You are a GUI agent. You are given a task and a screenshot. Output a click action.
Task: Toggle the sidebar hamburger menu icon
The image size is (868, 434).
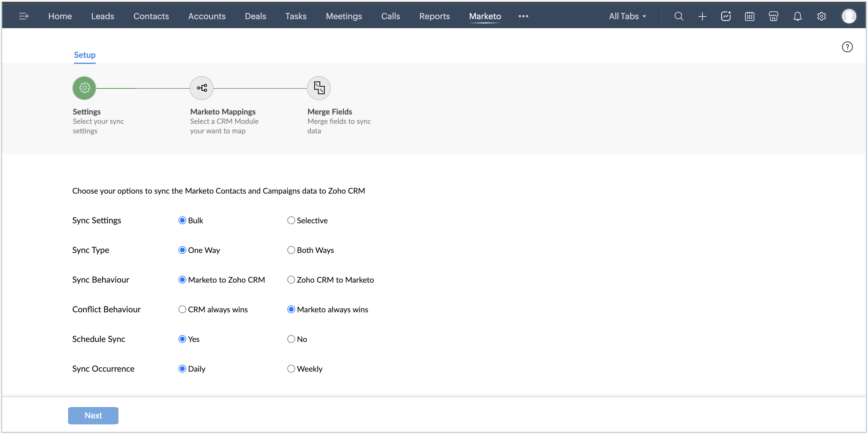(23, 16)
